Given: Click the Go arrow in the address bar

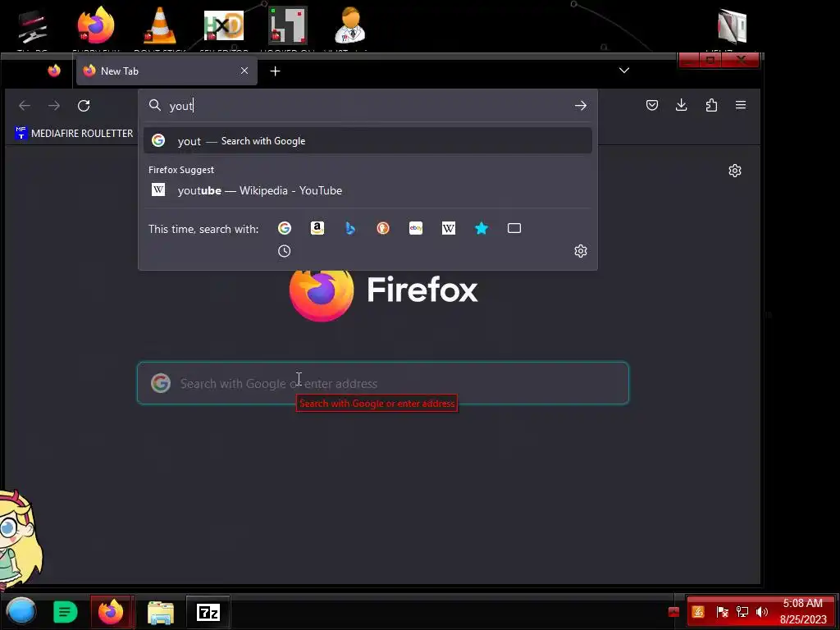Looking at the screenshot, I should point(581,106).
